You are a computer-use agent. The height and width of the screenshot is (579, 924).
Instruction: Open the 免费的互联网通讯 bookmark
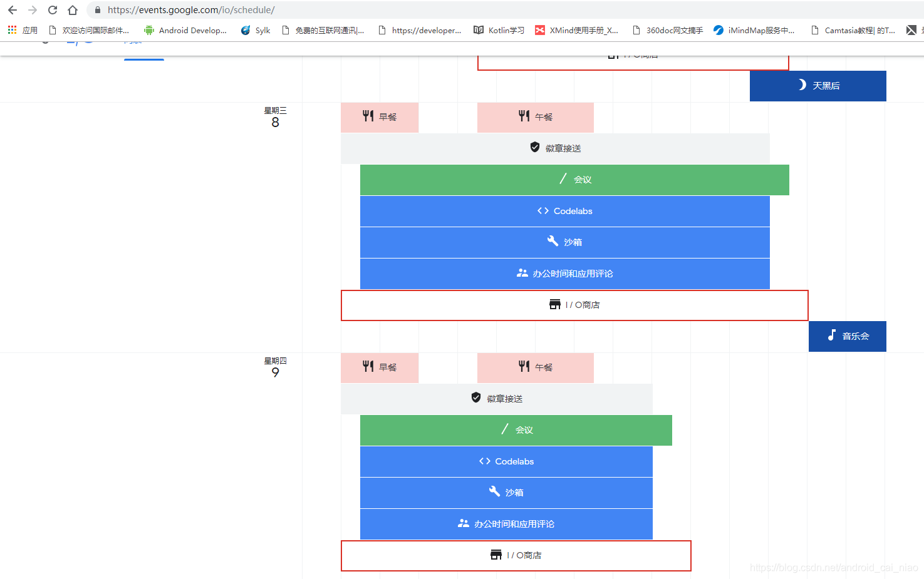323,30
